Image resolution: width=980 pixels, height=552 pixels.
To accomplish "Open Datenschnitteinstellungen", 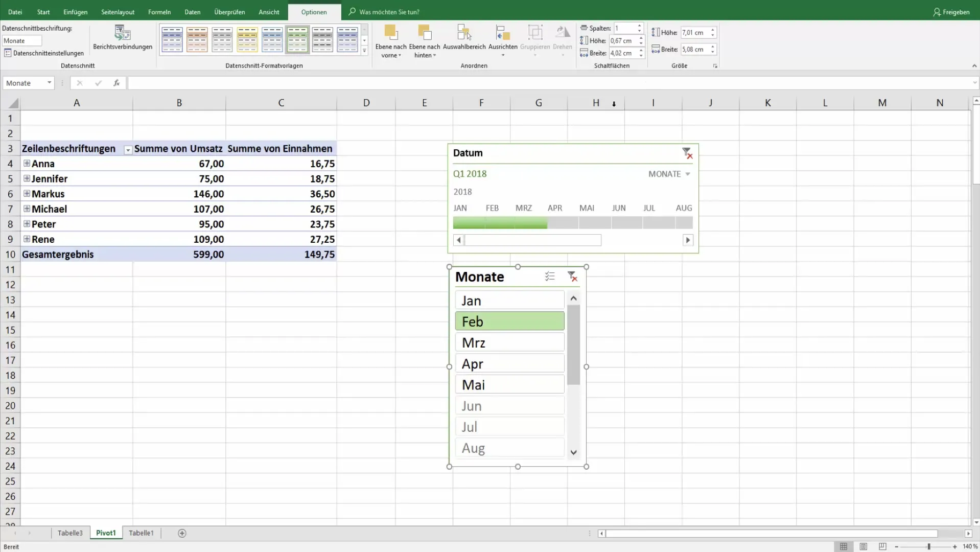I will [44, 53].
